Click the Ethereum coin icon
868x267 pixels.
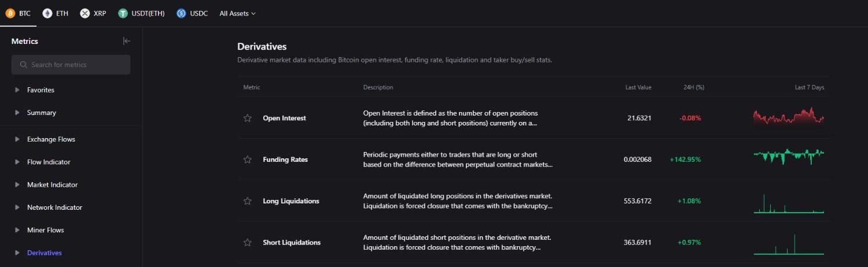point(47,13)
